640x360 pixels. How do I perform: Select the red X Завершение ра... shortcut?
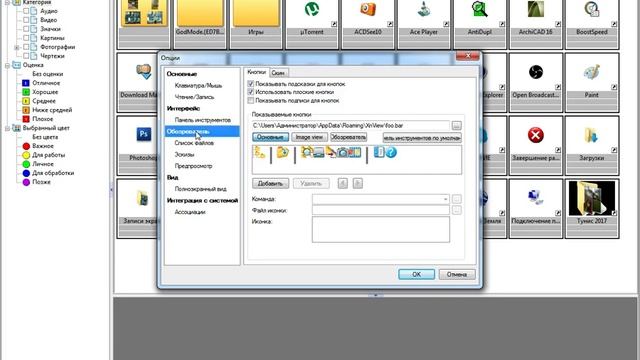tap(536, 145)
